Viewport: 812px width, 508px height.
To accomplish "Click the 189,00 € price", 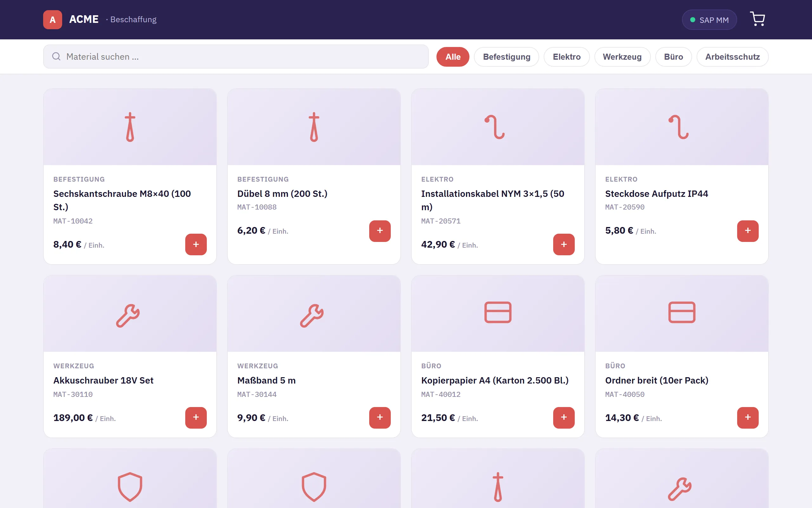I will (x=73, y=418).
